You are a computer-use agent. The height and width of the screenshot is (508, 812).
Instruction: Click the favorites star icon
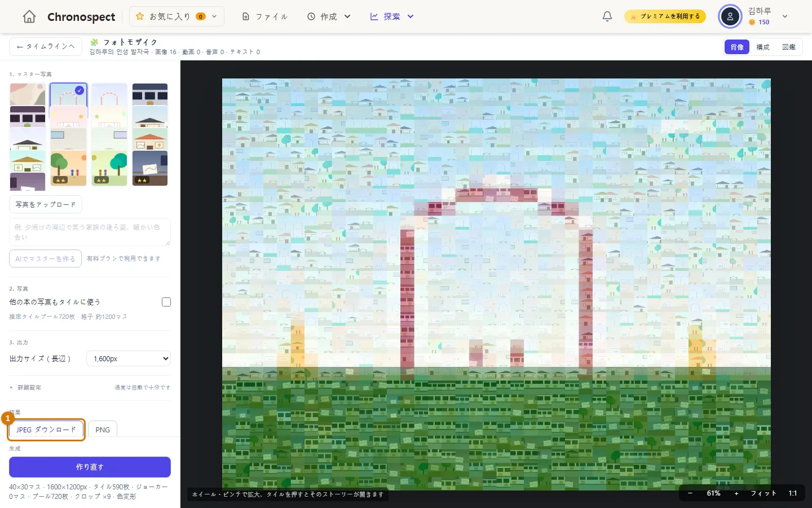(x=140, y=16)
